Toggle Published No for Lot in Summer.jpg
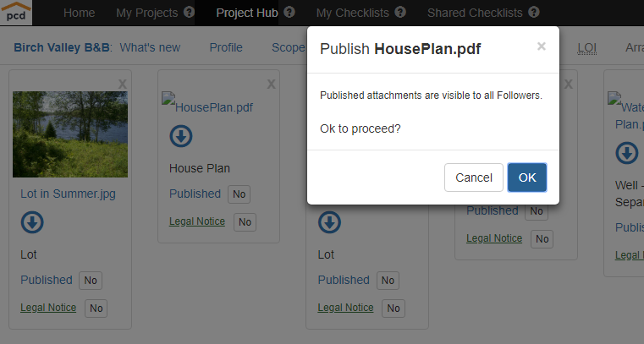The width and height of the screenshot is (644, 344). tap(91, 281)
